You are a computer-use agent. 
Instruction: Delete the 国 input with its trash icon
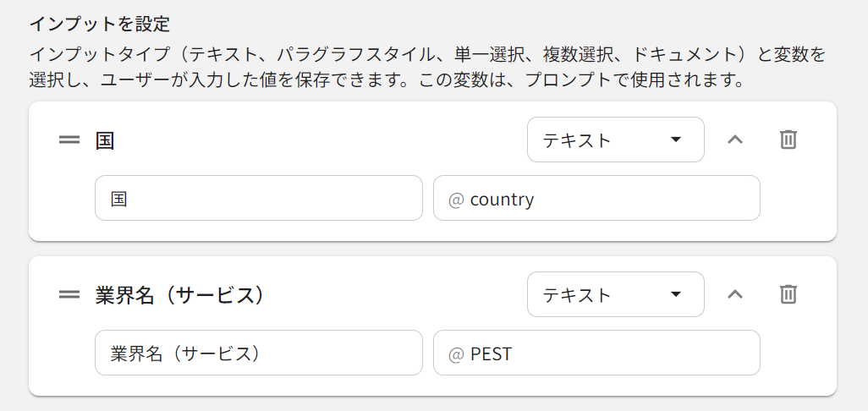point(788,140)
